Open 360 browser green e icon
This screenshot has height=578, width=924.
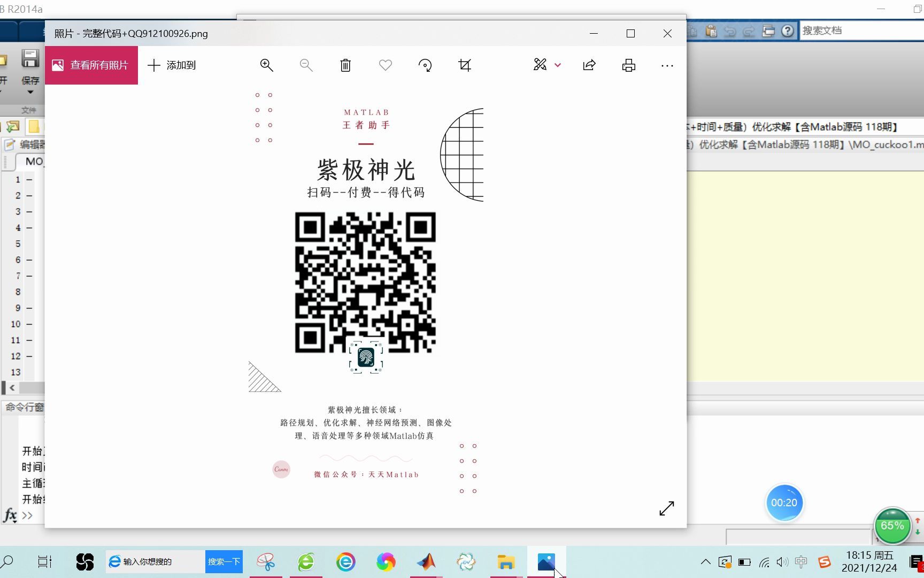pyautogui.click(x=306, y=561)
